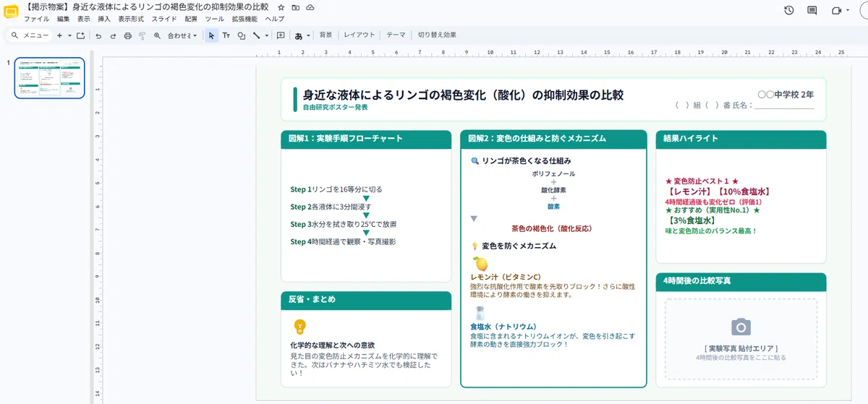Open the move-to-folder icon
The width and height of the screenshot is (868, 404).
[x=295, y=7]
